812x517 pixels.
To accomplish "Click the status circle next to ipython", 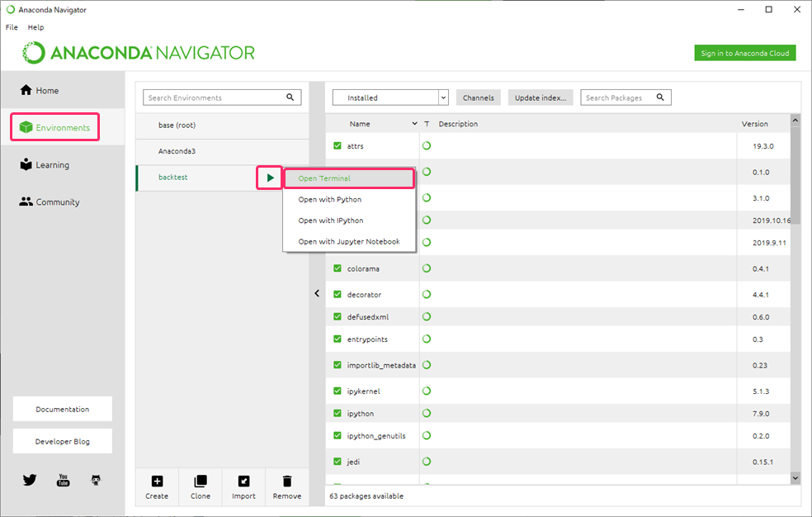I will [x=427, y=413].
